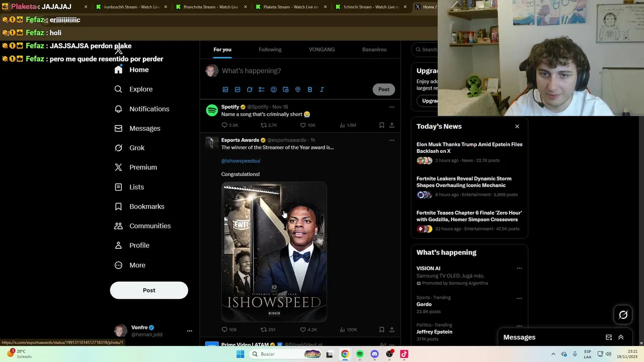Open Elon Musk Thanks Trump news story
This screenshot has height=362, width=644.
point(469,153)
